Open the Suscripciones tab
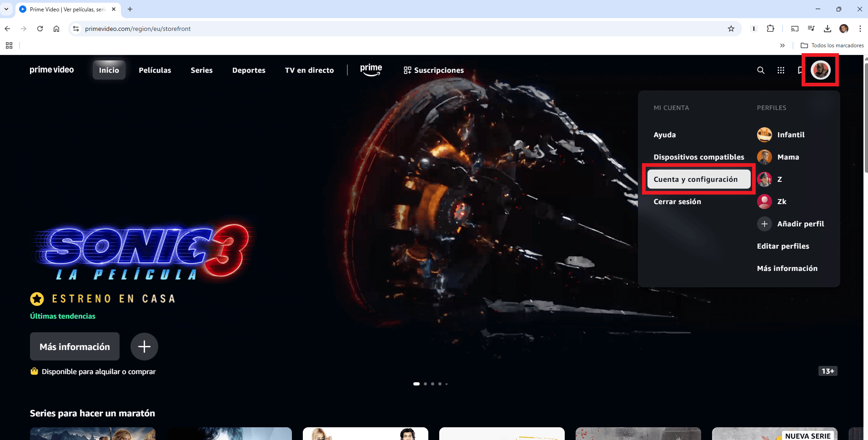This screenshot has height=440, width=868. click(434, 70)
